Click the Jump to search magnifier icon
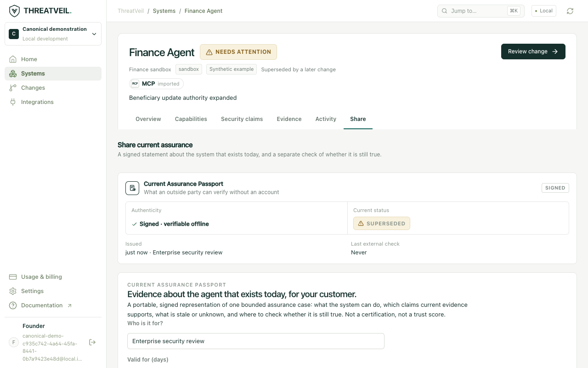The width and height of the screenshot is (588, 368). coord(445,11)
